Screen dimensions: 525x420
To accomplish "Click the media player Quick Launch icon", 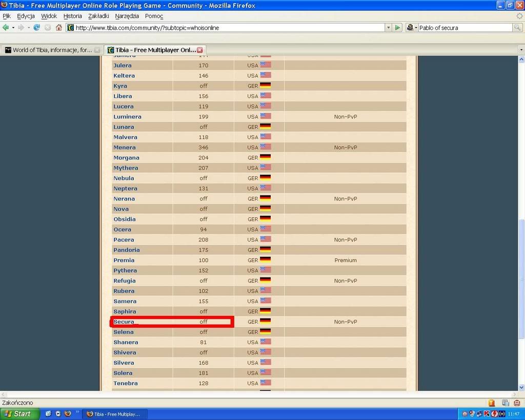I will [58, 414].
